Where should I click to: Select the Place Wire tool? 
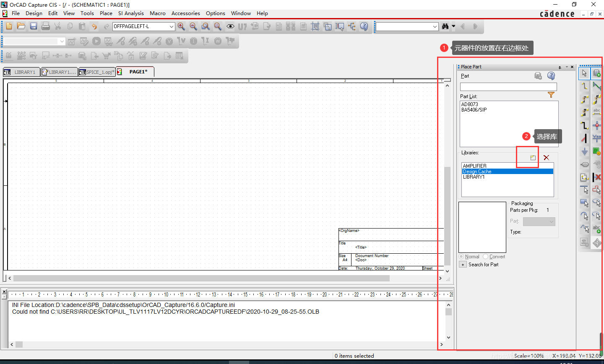pyautogui.click(x=584, y=86)
